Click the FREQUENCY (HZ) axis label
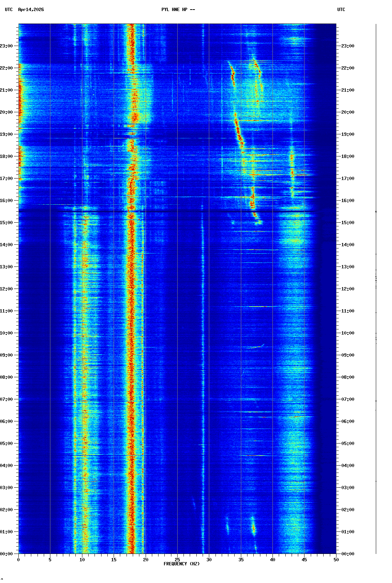 coord(181,564)
